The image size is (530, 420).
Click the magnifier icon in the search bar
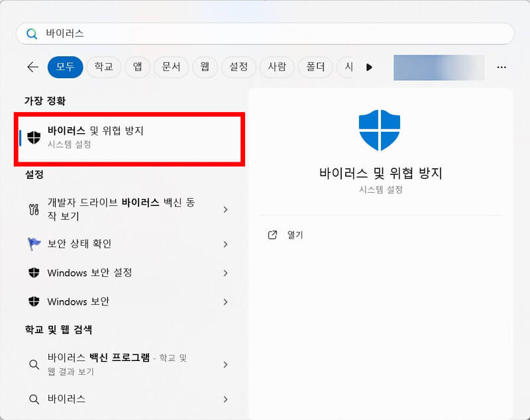pyautogui.click(x=32, y=32)
